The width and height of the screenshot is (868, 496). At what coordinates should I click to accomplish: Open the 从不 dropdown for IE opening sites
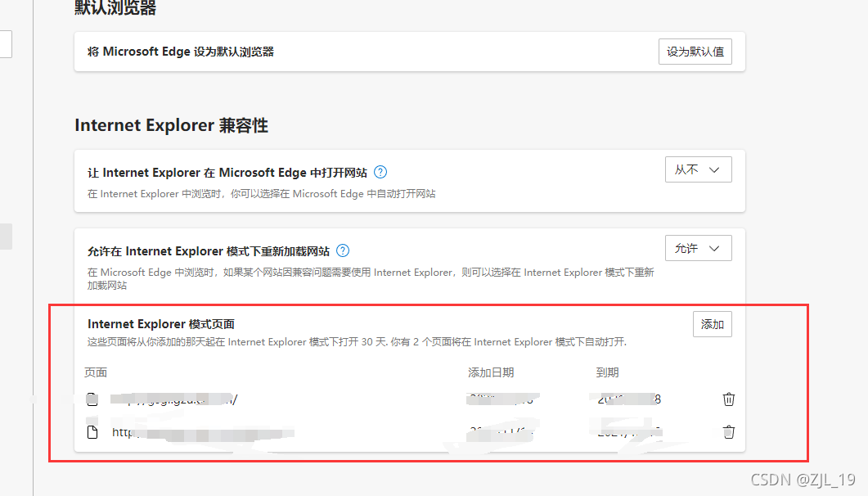pyautogui.click(x=698, y=169)
